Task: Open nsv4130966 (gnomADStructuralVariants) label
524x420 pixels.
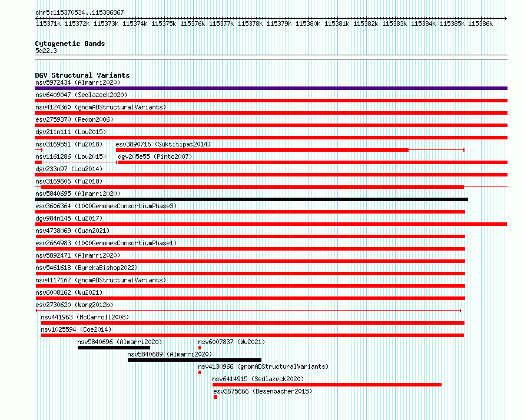Action: coord(263,366)
